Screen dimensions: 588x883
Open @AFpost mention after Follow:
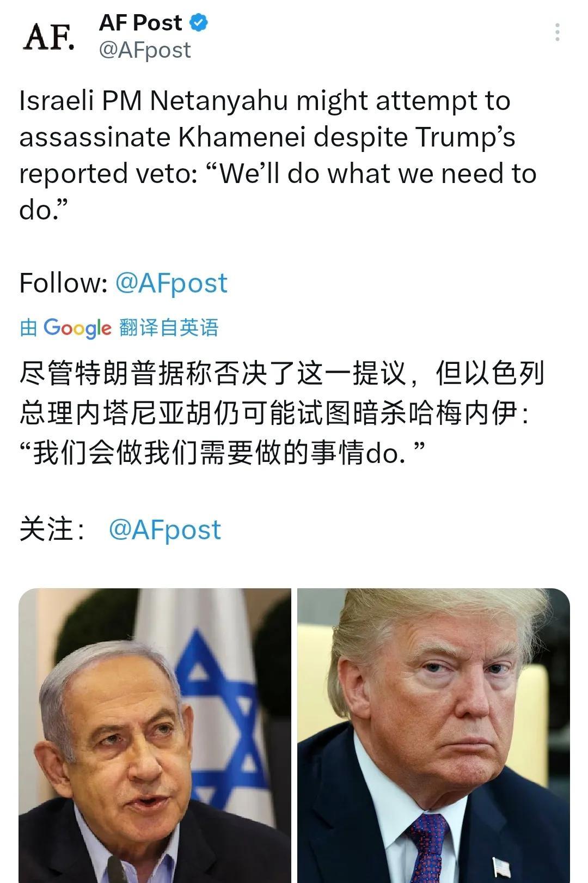(x=171, y=283)
